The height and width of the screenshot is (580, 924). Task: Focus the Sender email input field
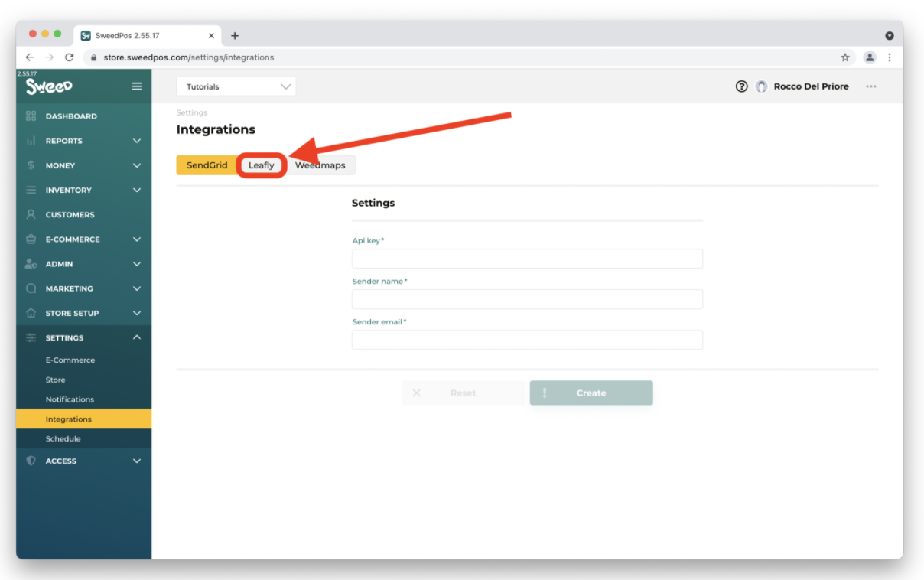(x=527, y=340)
